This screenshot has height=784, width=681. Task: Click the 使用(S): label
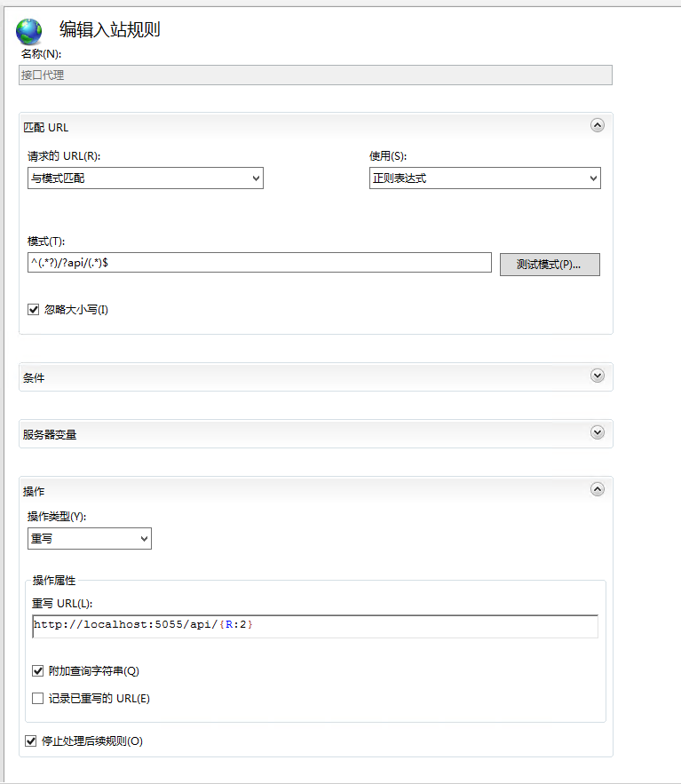(388, 156)
